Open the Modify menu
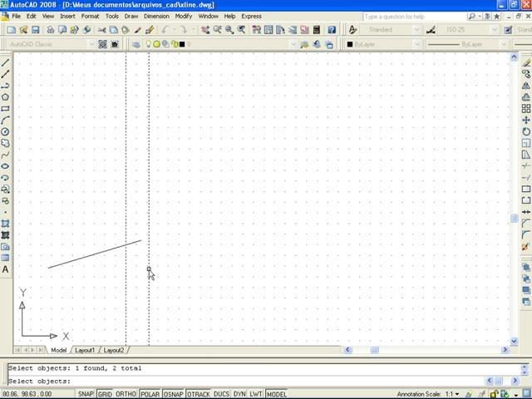 coord(184,17)
